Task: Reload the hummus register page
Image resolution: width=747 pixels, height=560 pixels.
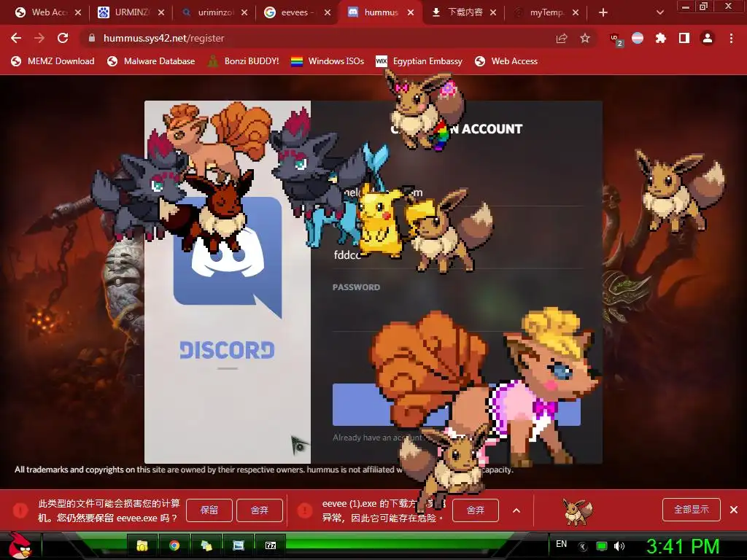Action: [x=63, y=38]
